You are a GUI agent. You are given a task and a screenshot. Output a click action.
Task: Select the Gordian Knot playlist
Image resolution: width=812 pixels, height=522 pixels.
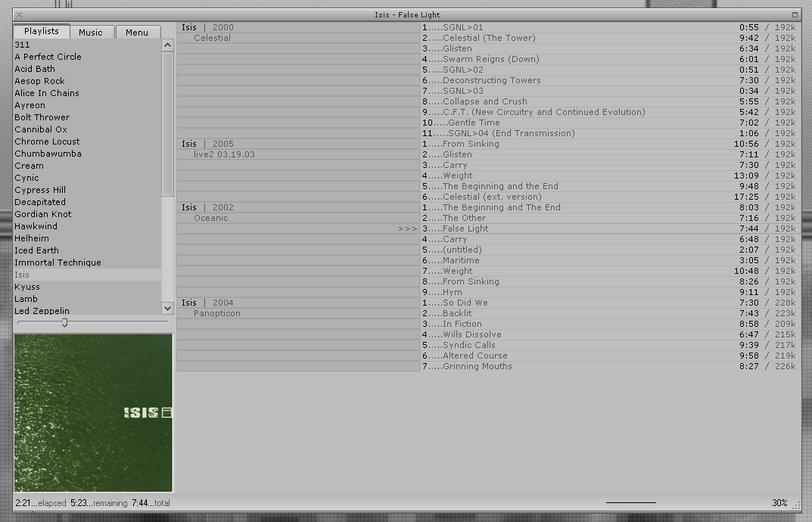(88, 214)
